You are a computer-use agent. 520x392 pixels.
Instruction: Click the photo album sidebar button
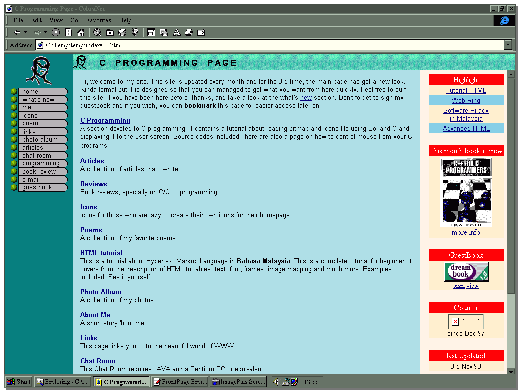[43, 139]
